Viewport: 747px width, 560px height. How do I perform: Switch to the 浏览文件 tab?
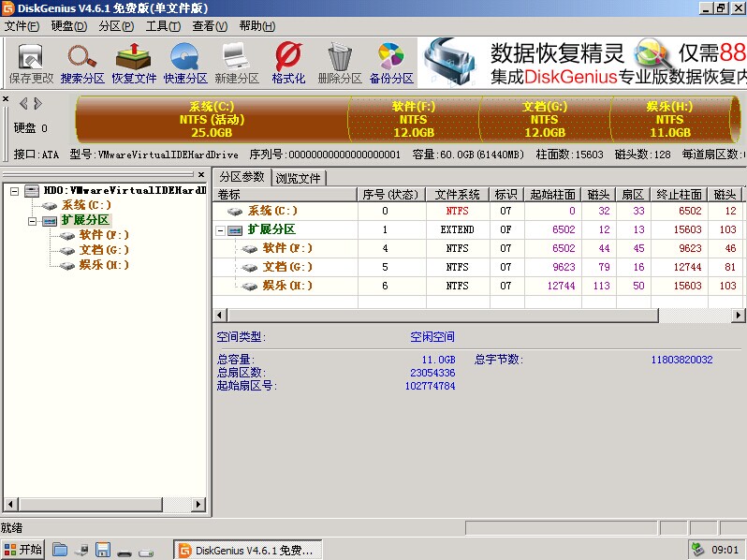tap(299, 178)
